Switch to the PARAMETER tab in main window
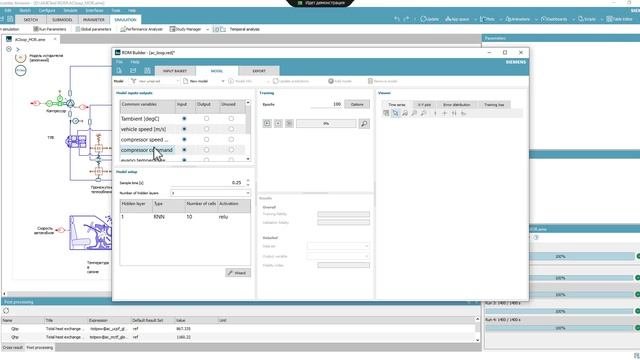This screenshot has height=360, width=640. (x=93, y=20)
